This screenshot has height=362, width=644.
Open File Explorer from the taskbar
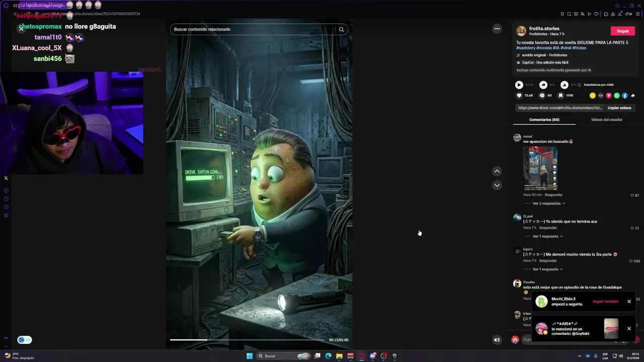coord(339,356)
